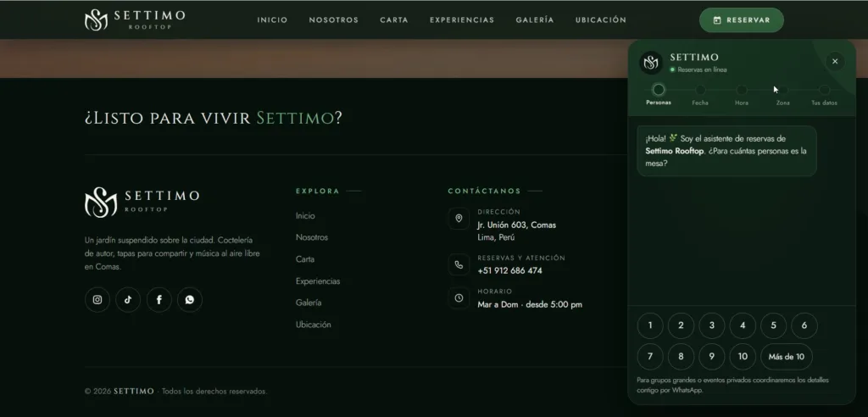Click the 'Un jardín suspendido' description paragraph

pos(172,253)
